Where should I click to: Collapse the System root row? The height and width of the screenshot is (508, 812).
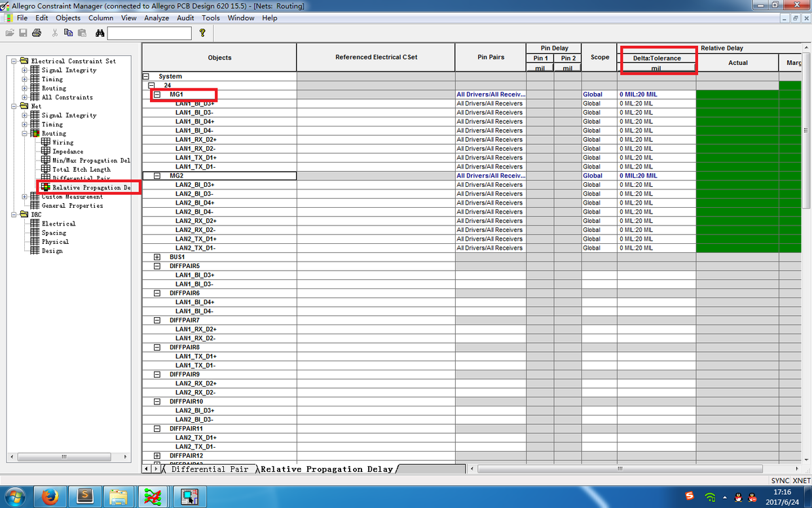146,77
